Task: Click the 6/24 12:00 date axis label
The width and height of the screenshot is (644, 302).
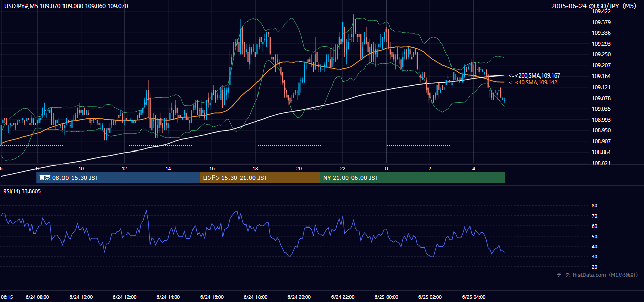Action: click(124, 297)
